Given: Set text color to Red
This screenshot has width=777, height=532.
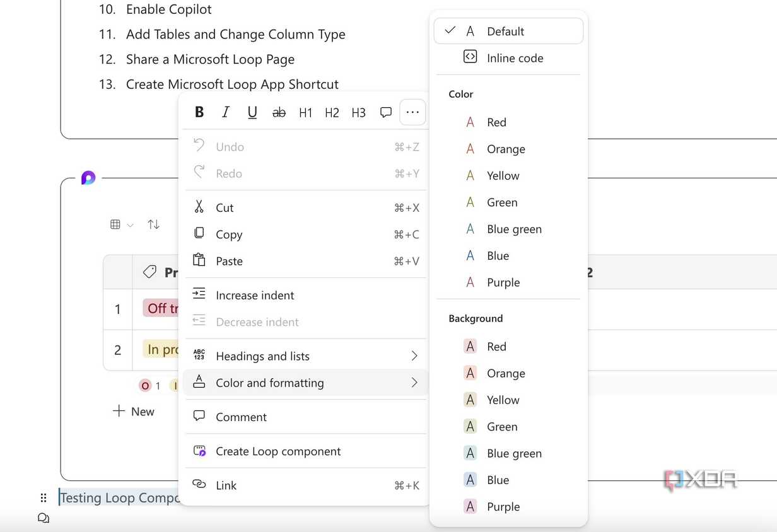Looking at the screenshot, I should tap(508, 122).
